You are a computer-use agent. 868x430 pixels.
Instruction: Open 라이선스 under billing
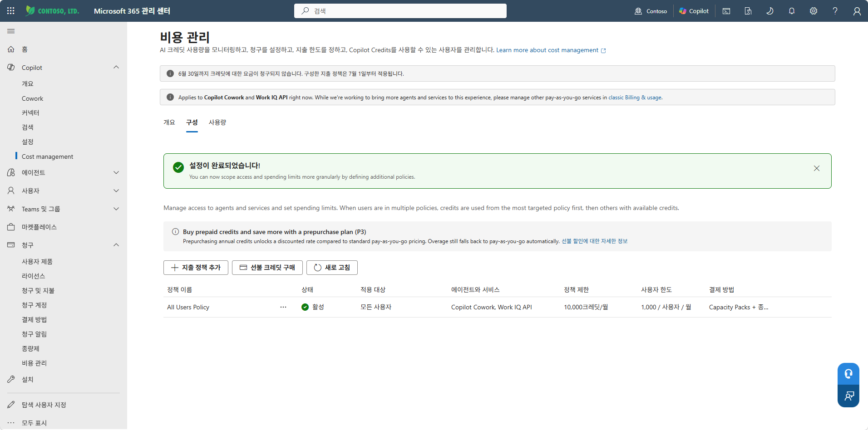pos(34,276)
